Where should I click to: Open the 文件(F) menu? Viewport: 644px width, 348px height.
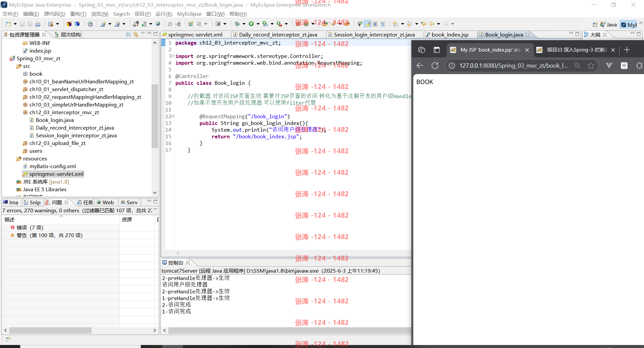coord(10,14)
